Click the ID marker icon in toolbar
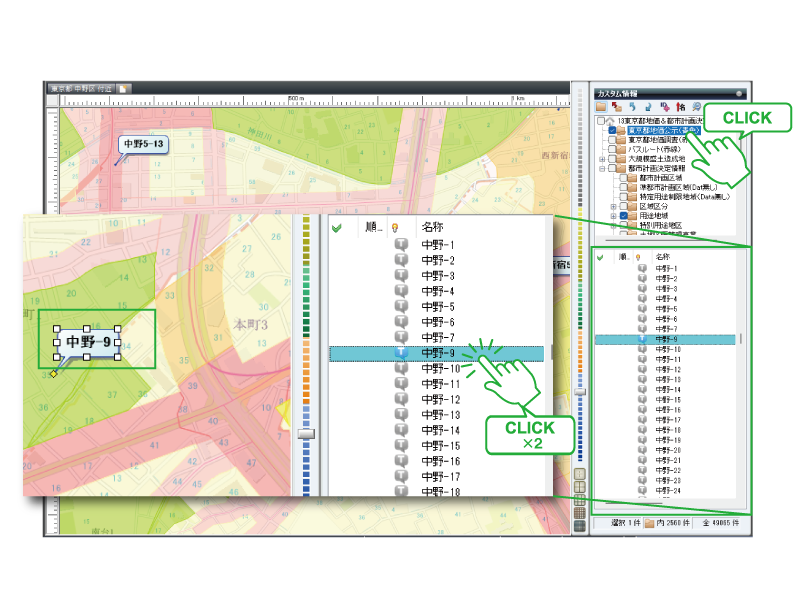 click(x=665, y=107)
